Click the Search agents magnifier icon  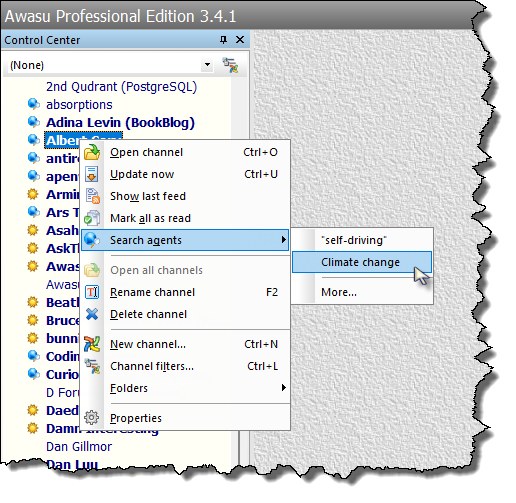click(x=92, y=240)
